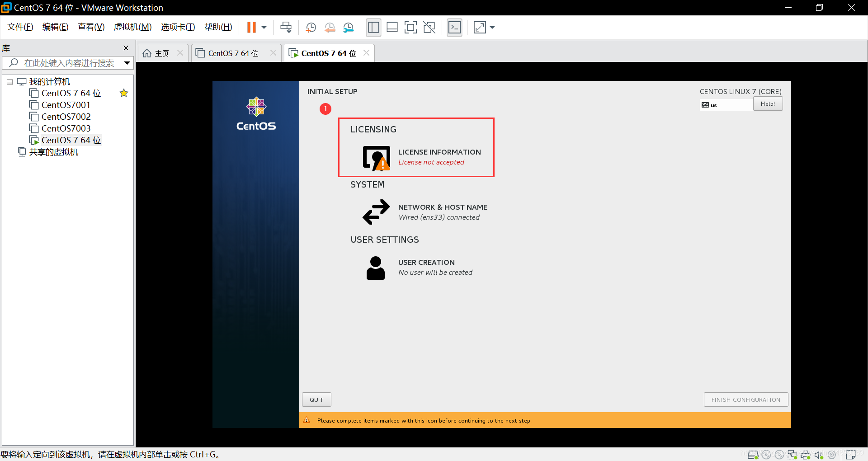The height and width of the screenshot is (461, 868).
Task: Click the first CD/DVD drive status icon
Action: point(766,455)
